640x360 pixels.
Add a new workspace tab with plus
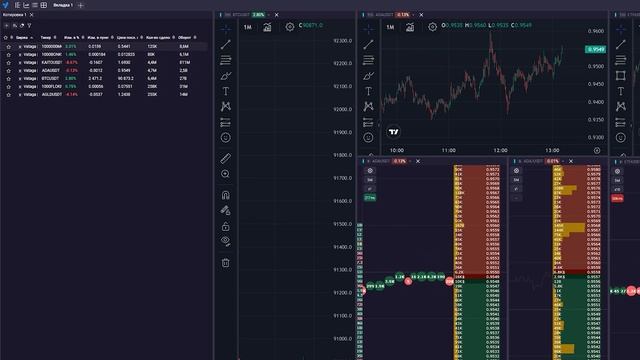coord(80,5)
